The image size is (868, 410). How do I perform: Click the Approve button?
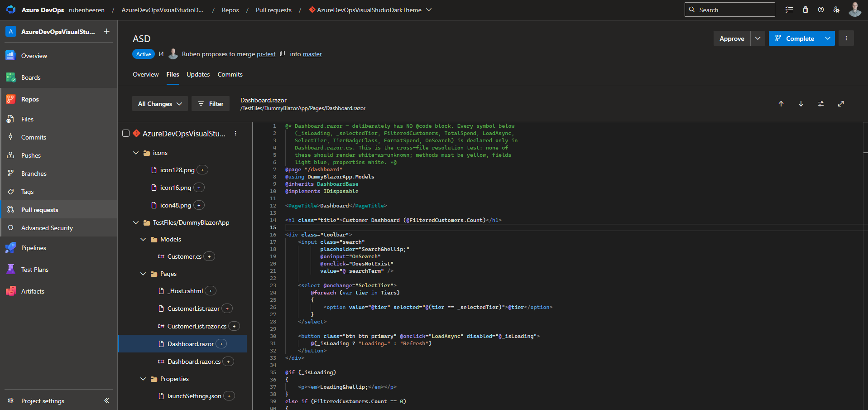[732, 39]
